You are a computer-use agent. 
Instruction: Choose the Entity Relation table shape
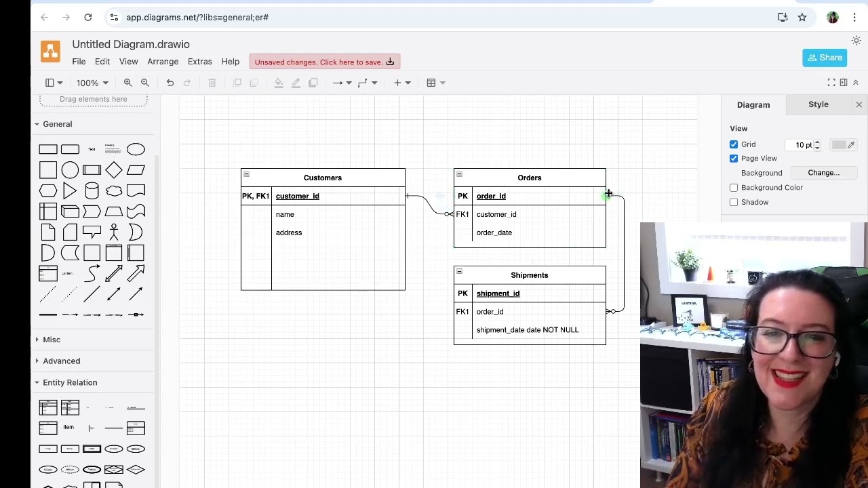(48, 407)
